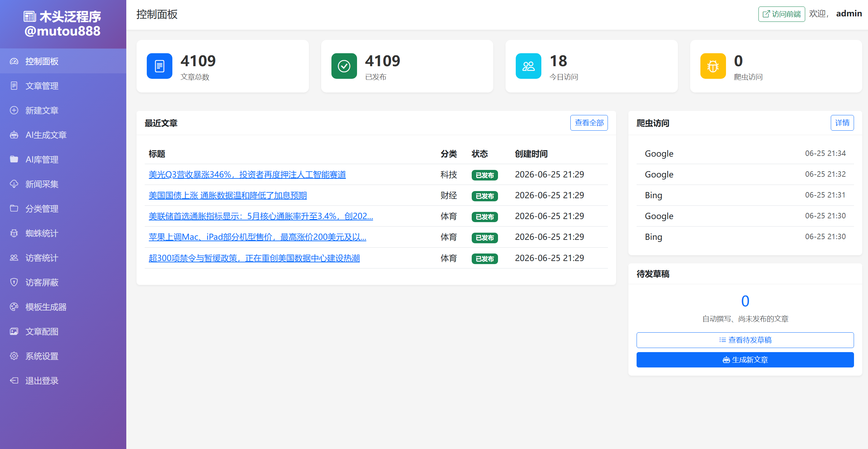Screen dimensions: 868x449
Task: Click the blue article total document icon
Action: click(x=159, y=66)
